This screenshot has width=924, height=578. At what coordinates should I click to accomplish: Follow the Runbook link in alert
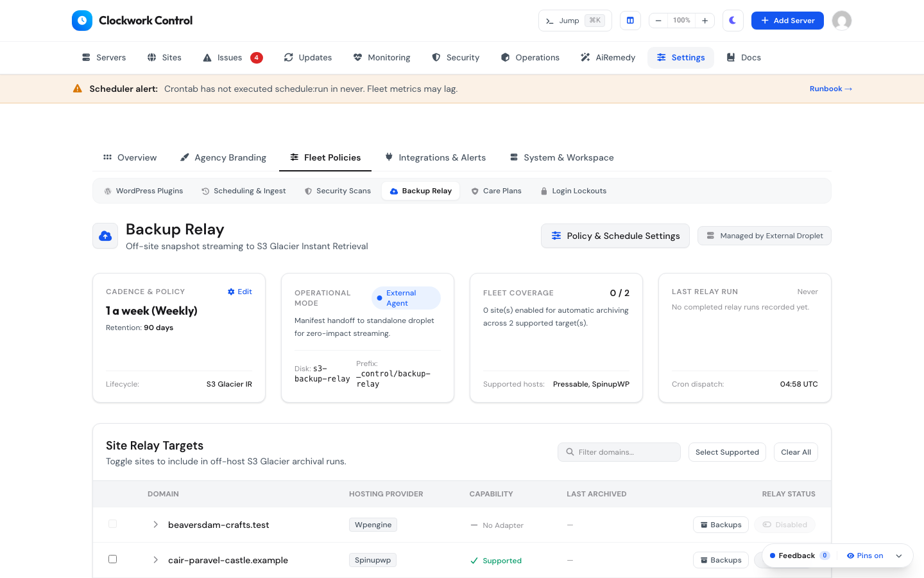[x=831, y=89]
